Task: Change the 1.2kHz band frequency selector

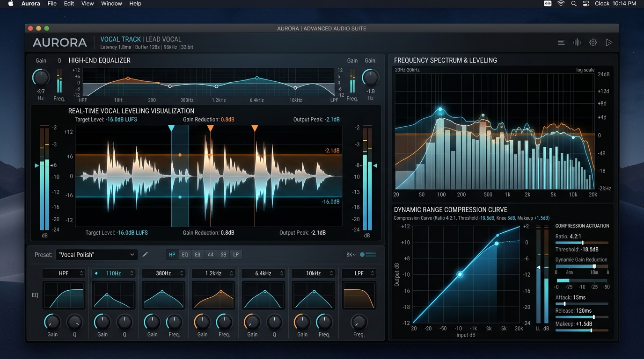Action: click(213, 273)
